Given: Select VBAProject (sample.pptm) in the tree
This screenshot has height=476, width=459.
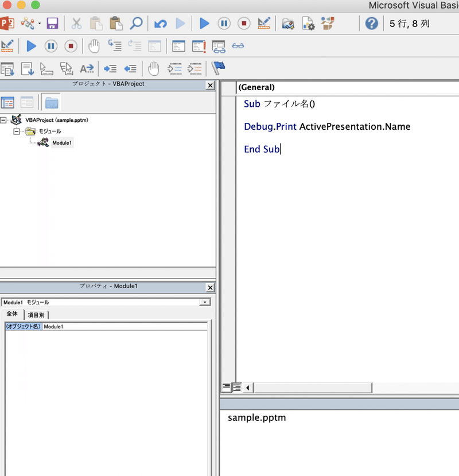Looking at the screenshot, I should (57, 120).
